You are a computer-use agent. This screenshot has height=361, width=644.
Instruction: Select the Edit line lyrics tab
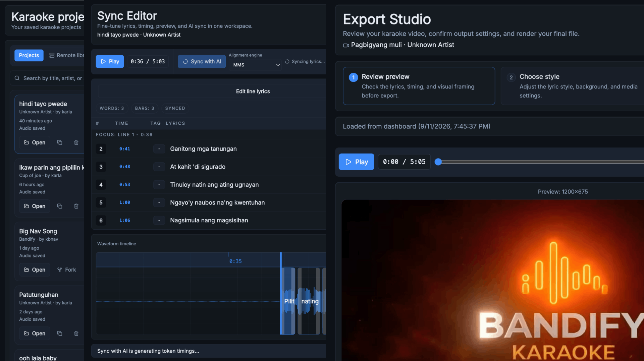pyautogui.click(x=253, y=91)
